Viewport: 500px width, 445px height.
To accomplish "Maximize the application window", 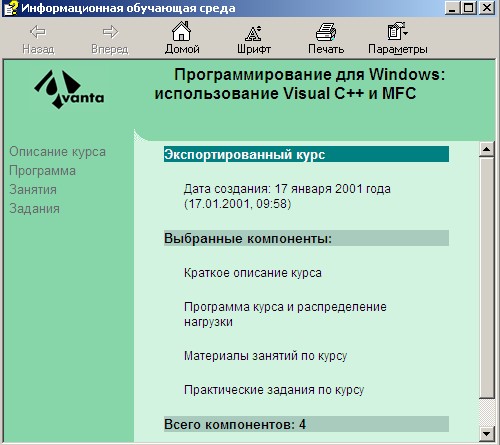I will click(468, 8).
